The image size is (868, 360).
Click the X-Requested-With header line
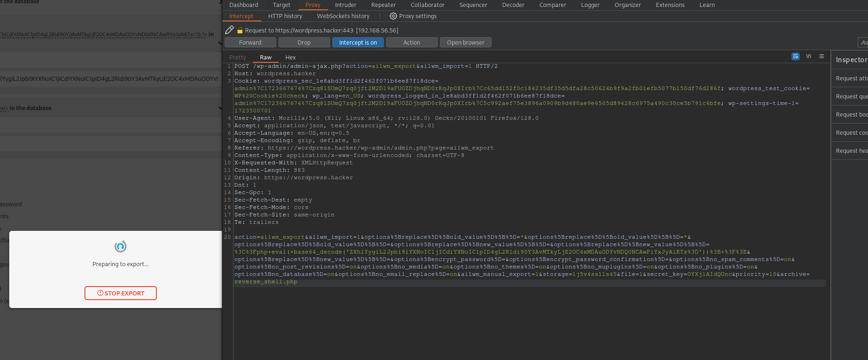(293, 163)
